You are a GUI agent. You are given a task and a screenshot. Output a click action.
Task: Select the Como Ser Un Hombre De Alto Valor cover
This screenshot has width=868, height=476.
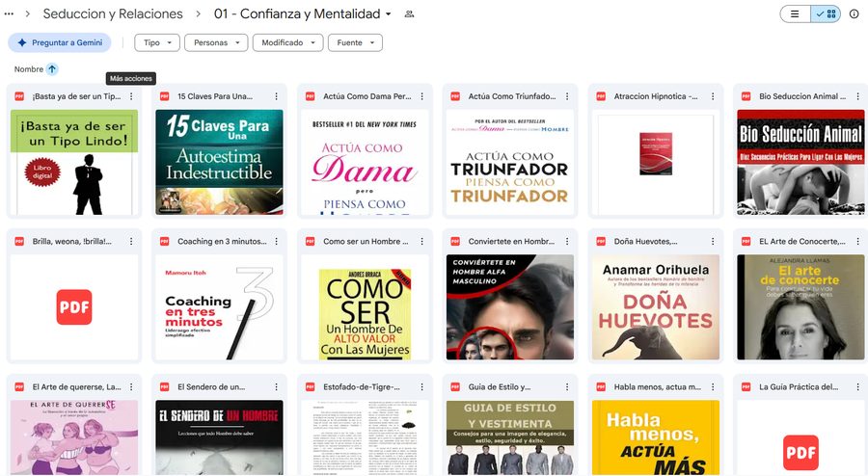[365, 307]
